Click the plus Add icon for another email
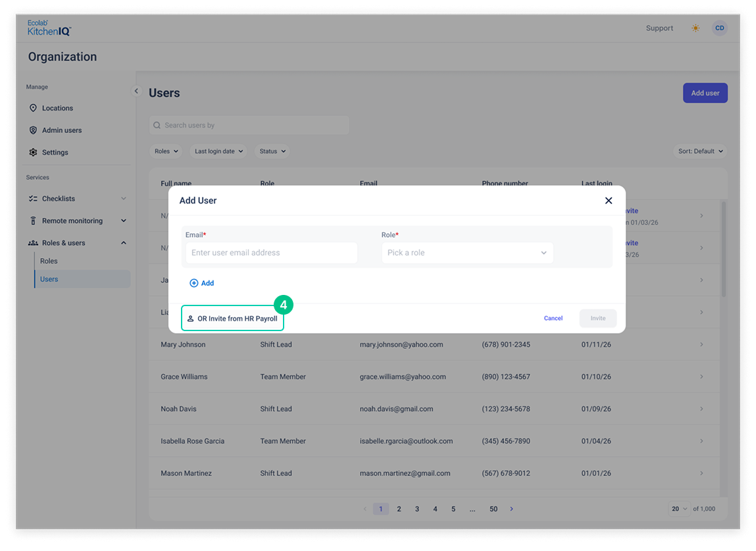Viewport: 756px width, 551px height. pyautogui.click(x=194, y=283)
